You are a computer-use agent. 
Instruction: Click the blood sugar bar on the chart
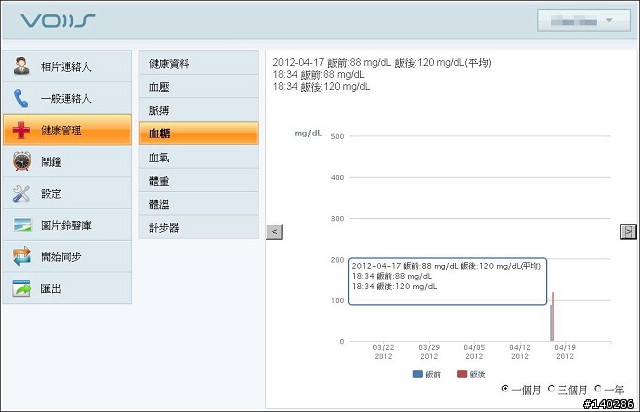552,317
